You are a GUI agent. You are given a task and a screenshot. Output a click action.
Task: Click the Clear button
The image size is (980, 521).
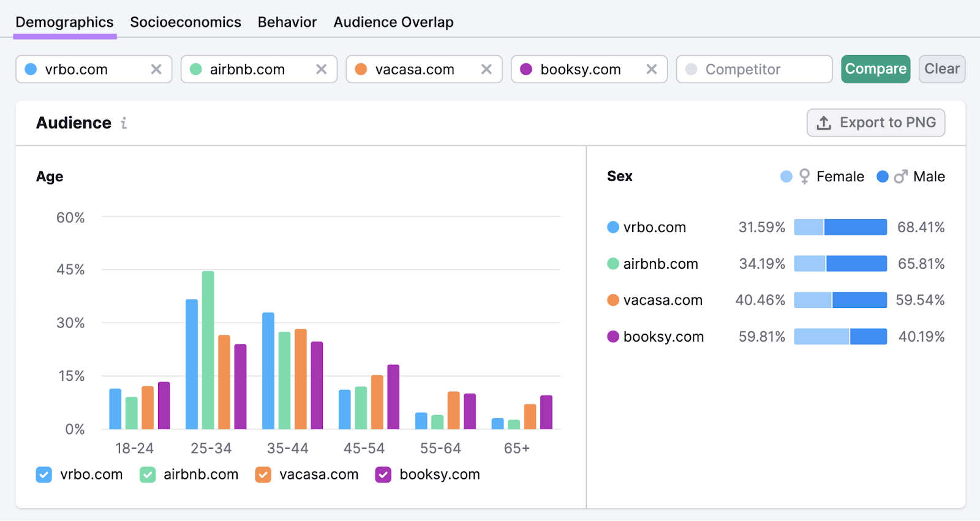pos(942,69)
